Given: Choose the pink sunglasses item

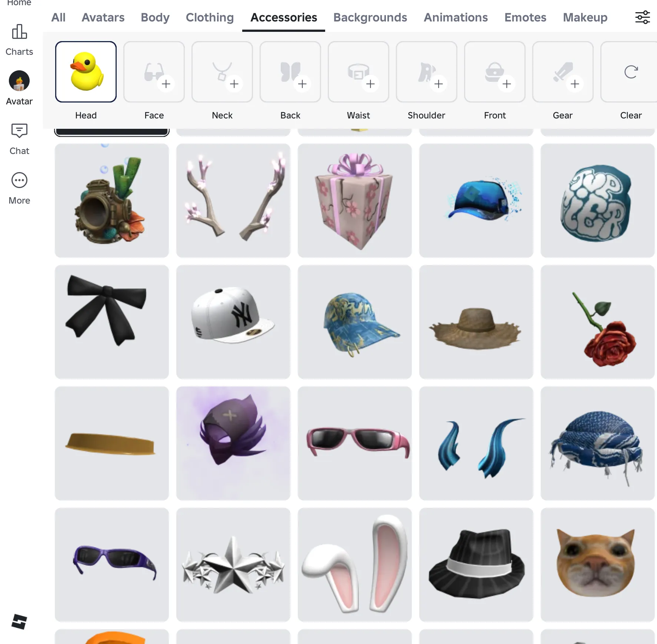Looking at the screenshot, I should pyautogui.click(x=355, y=443).
